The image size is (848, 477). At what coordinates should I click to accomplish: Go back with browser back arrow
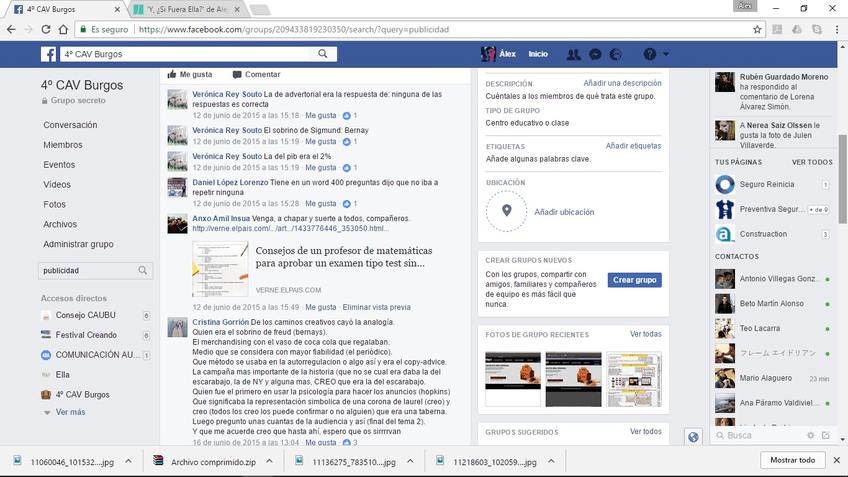pyautogui.click(x=11, y=30)
